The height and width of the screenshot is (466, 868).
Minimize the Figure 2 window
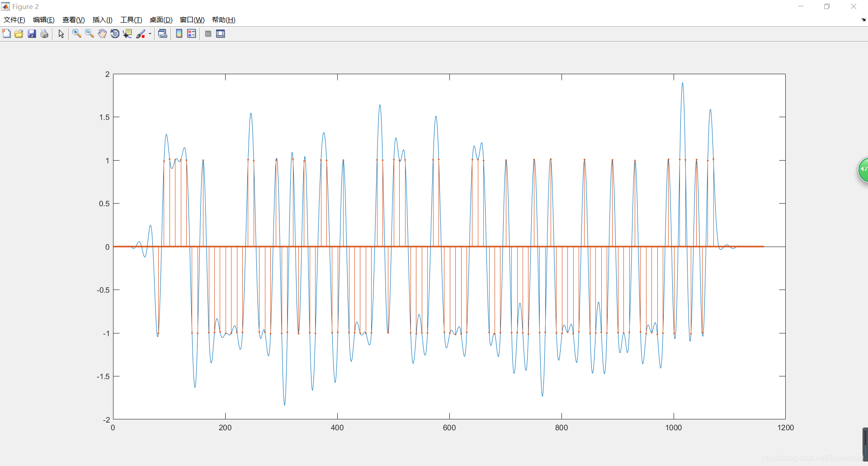[801, 6]
